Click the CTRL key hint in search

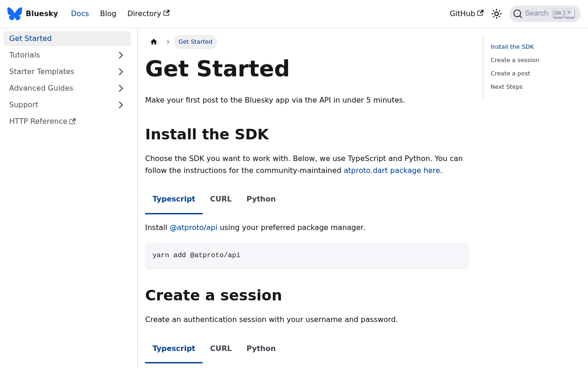(558, 13)
